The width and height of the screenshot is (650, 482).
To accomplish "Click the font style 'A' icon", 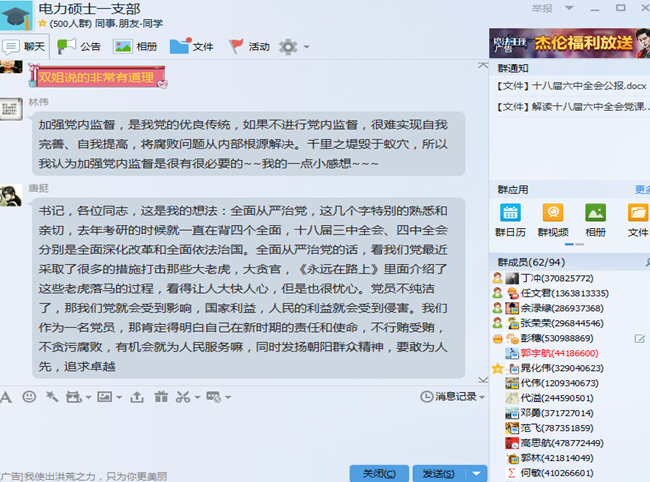I will pyautogui.click(x=6, y=397).
